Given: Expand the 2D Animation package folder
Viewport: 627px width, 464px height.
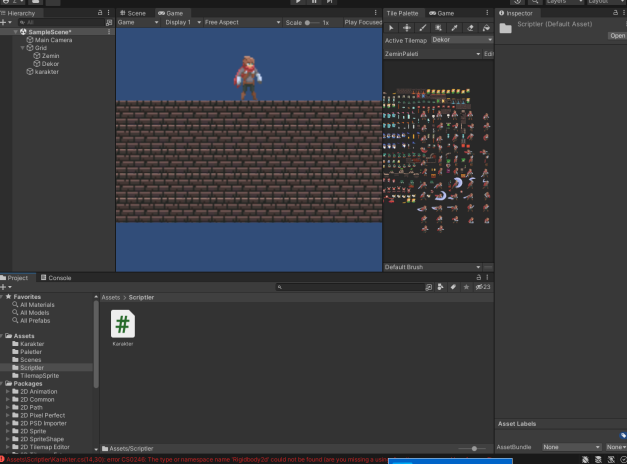Looking at the screenshot, I should (8, 392).
